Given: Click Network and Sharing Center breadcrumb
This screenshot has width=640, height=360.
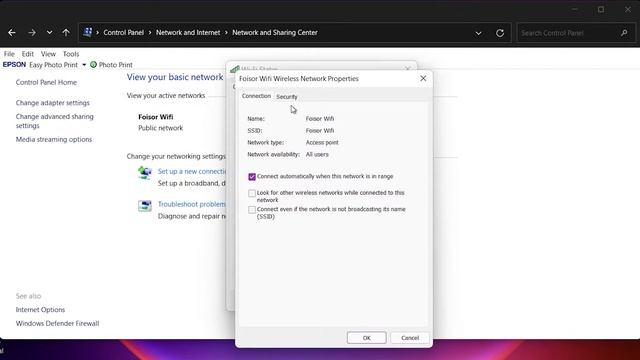Looking at the screenshot, I should click(275, 33).
